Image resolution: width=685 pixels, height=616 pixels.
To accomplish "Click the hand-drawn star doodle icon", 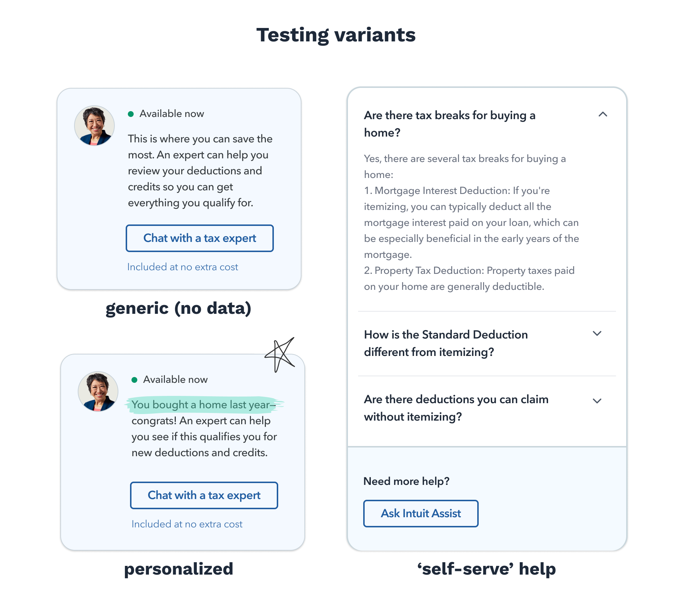I will pyautogui.click(x=279, y=354).
